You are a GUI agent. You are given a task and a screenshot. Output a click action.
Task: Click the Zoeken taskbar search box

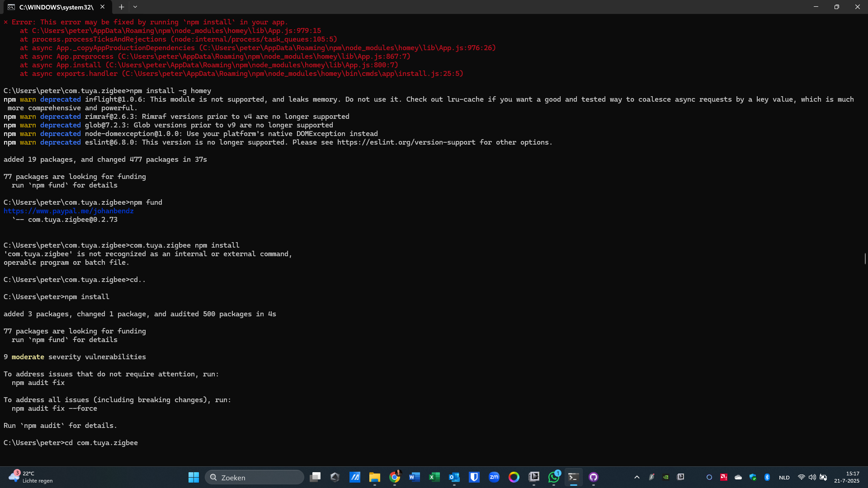click(254, 477)
